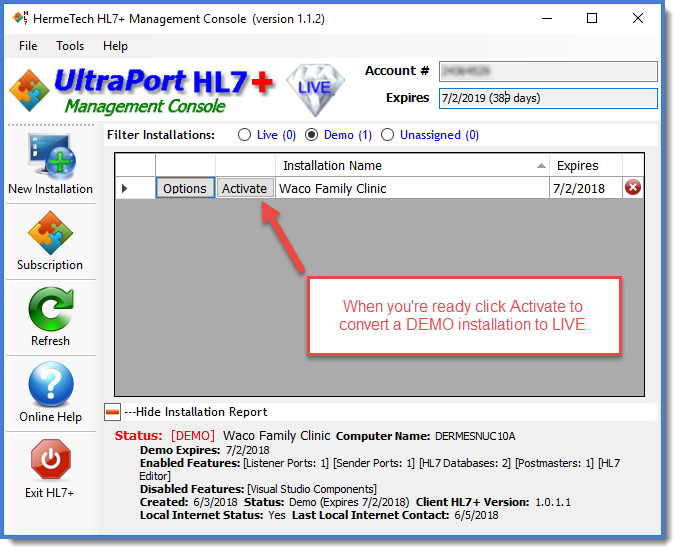Open Online Help question mark icon
The width and height of the screenshot is (680, 554).
click(x=51, y=384)
